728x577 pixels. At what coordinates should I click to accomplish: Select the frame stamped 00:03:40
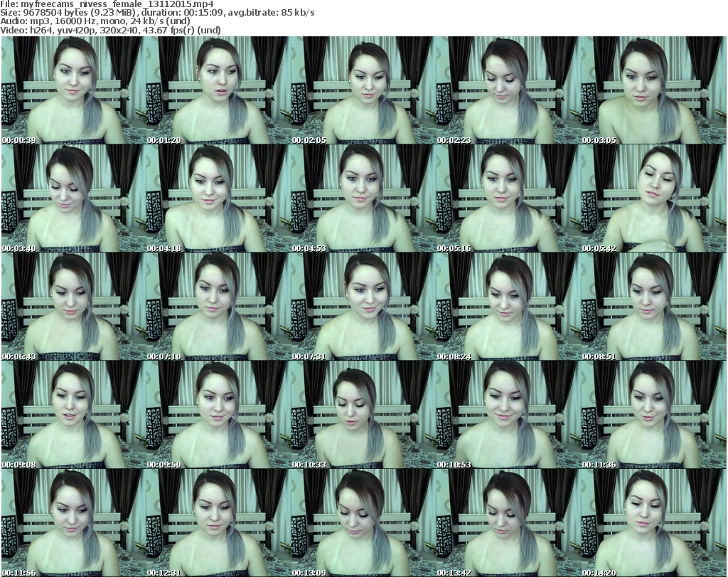tap(73, 198)
